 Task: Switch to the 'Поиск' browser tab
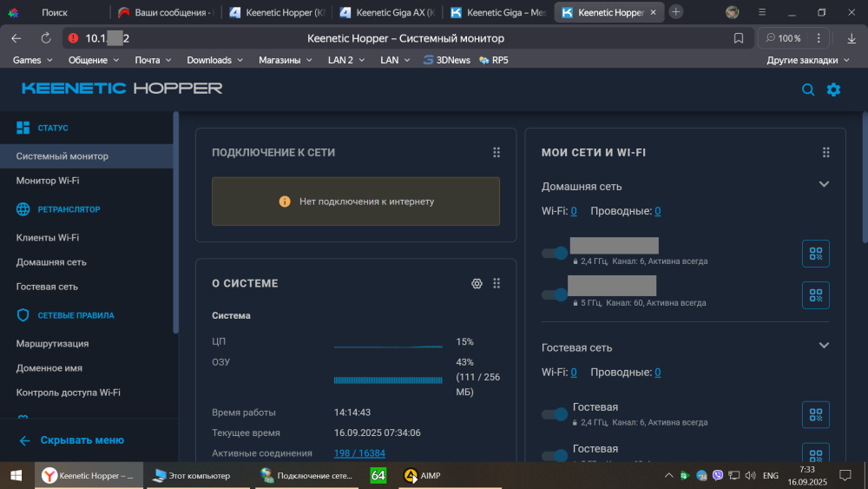tap(54, 12)
